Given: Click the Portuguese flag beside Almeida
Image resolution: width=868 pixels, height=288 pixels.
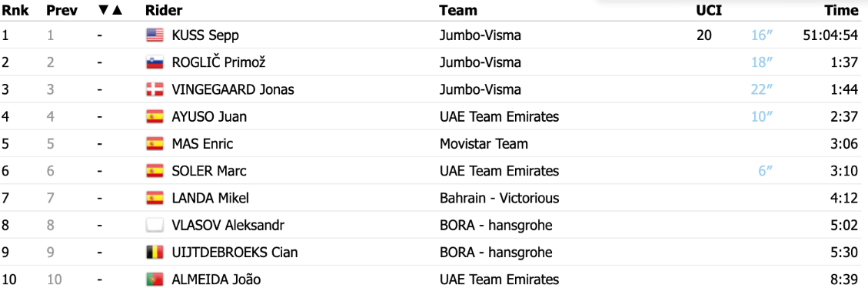Looking at the screenshot, I should coord(155,280).
